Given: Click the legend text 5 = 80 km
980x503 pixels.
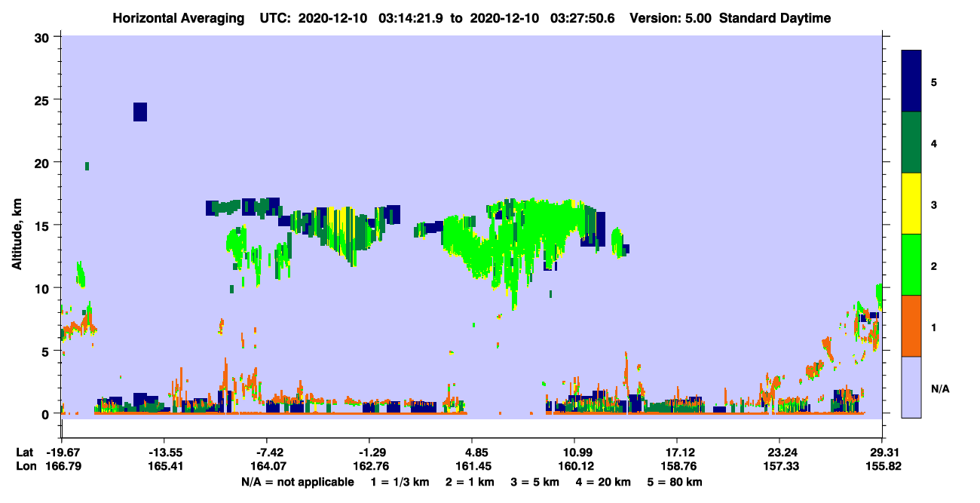Looking at the screenshot, I should point(674,482).
